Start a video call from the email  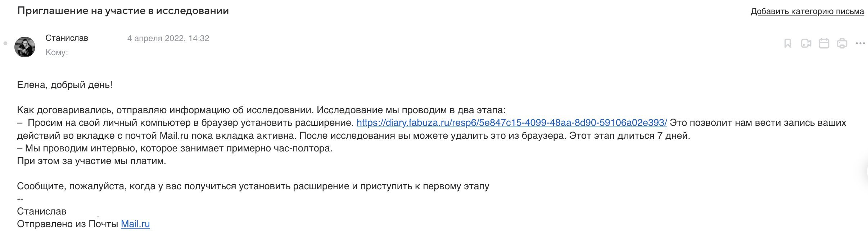806,44
